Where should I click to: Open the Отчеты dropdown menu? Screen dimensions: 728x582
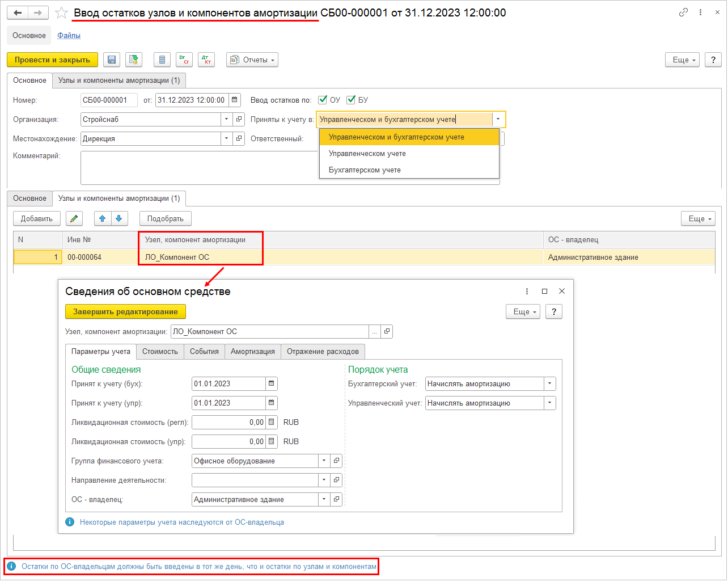tap(252, 60)
